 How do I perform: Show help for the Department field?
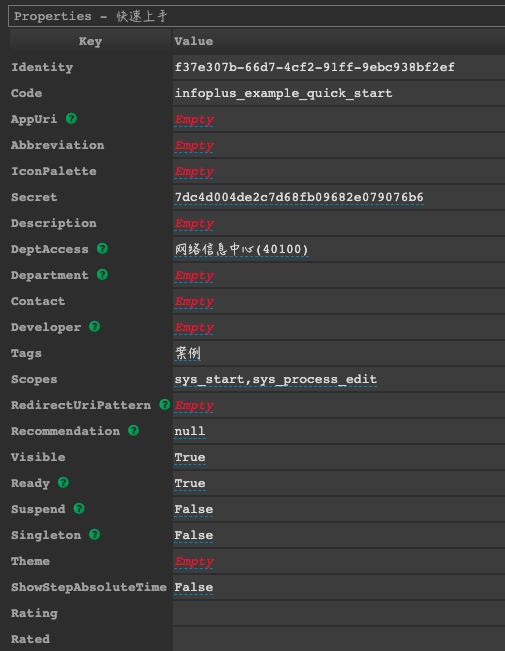point(102,274)
